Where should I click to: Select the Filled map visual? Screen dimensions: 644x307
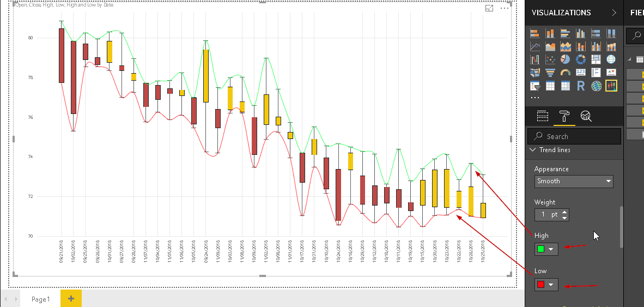pos(534,73)
